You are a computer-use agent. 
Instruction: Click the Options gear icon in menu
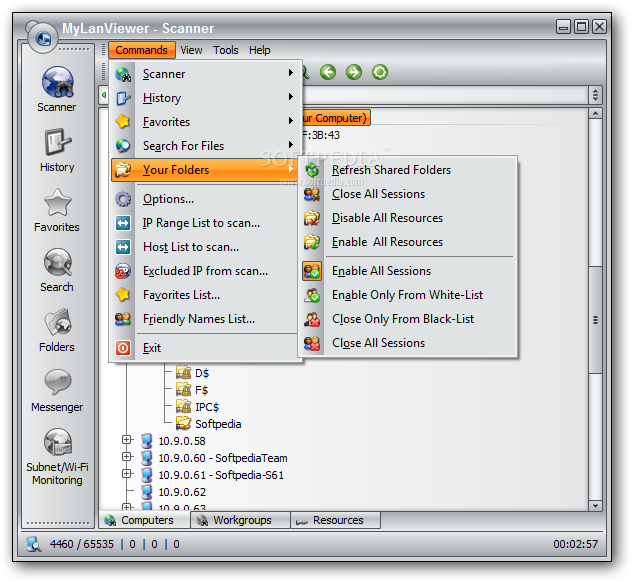[123, 199]
